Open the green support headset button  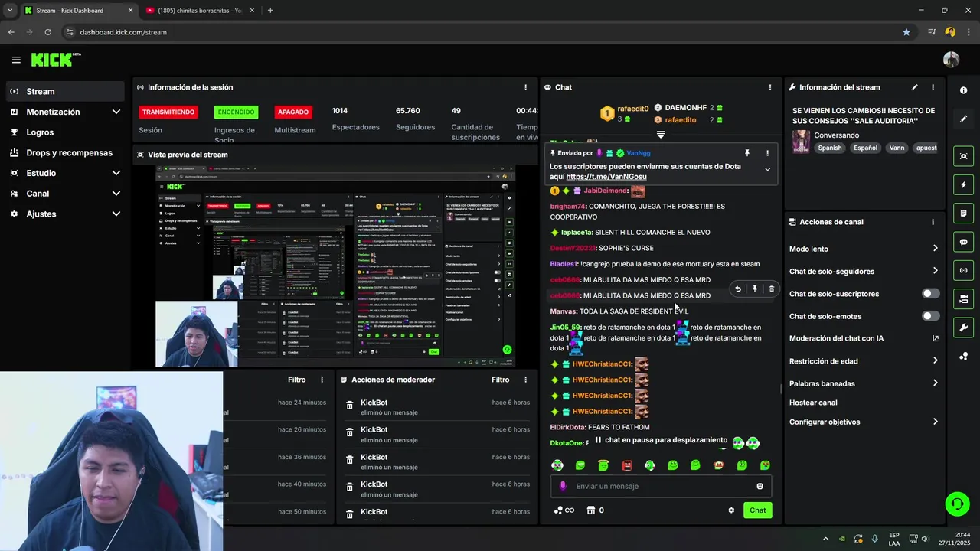[x=957, y=504]
